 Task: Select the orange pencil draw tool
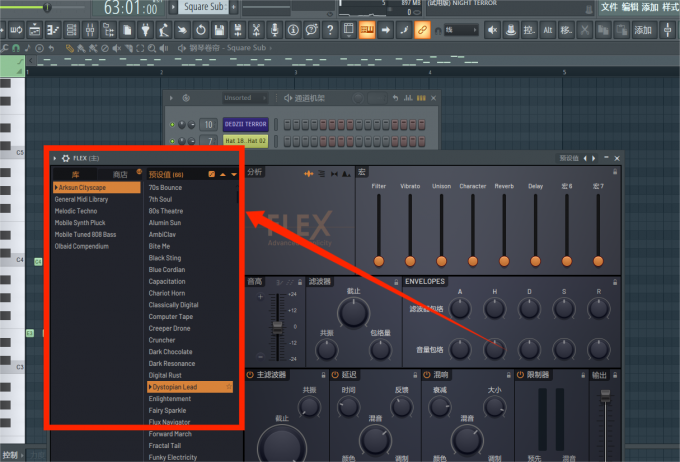pyautogui.click(x=69, y=48)
